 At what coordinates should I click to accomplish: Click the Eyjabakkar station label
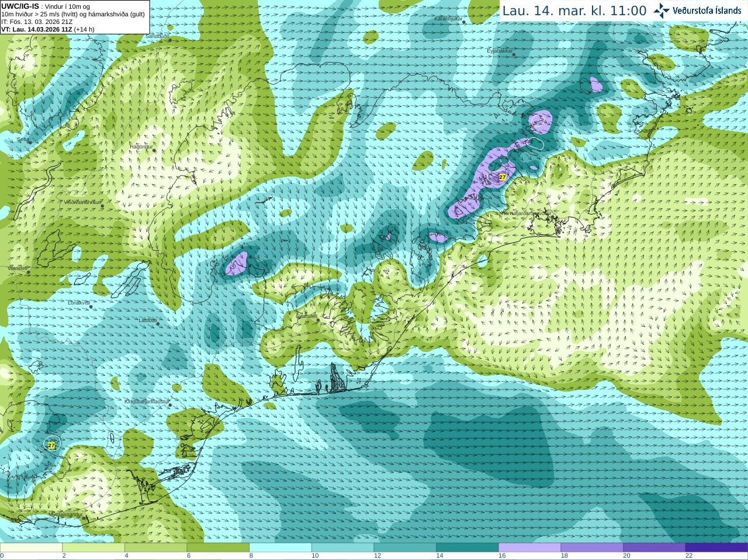click(500, 51)
